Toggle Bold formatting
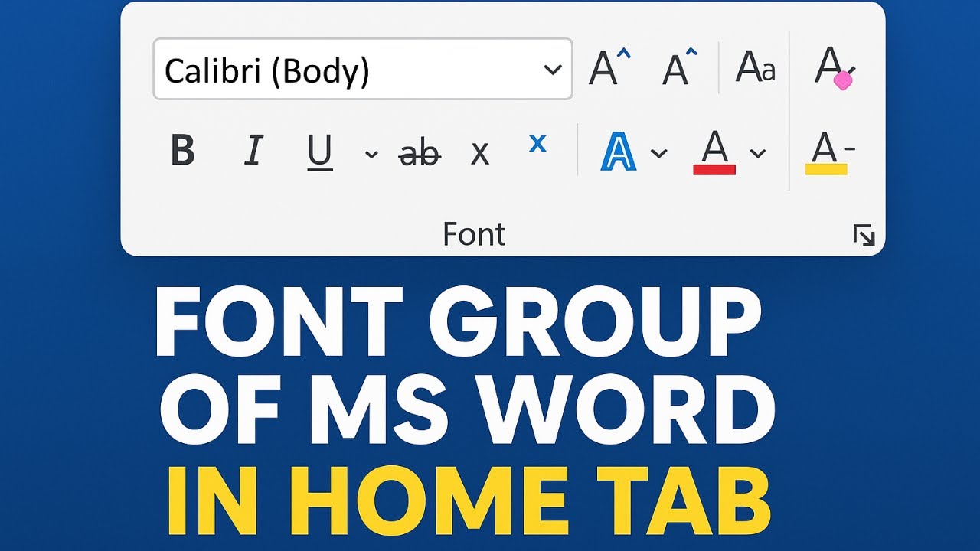Image resolution: width=980 pixels, height=551 pixels. [x=182, y=150]
